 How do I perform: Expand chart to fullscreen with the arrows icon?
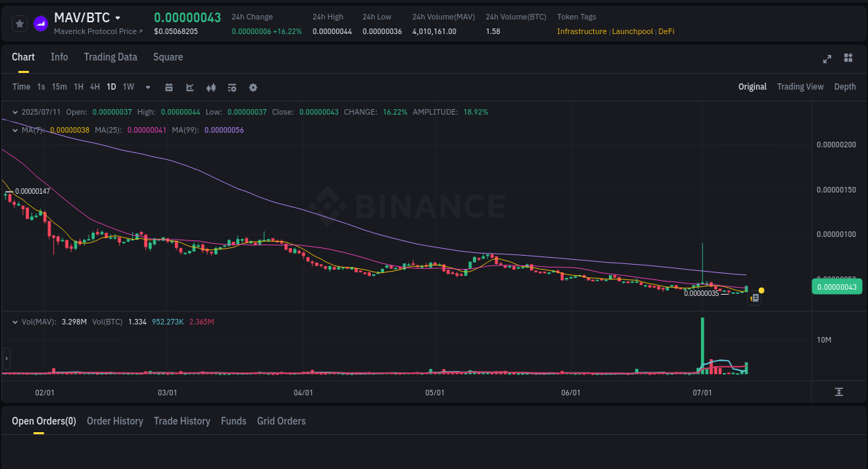point(826,58)
